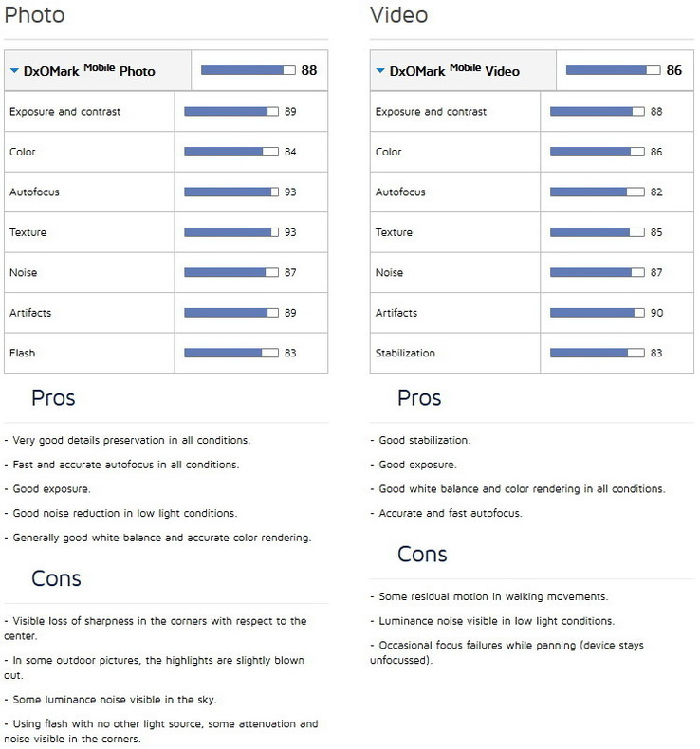Image resolution: width=700 pixels, height=749 pixels.
Task: Click the Photo Autofocus score bar
Action: 230,192
